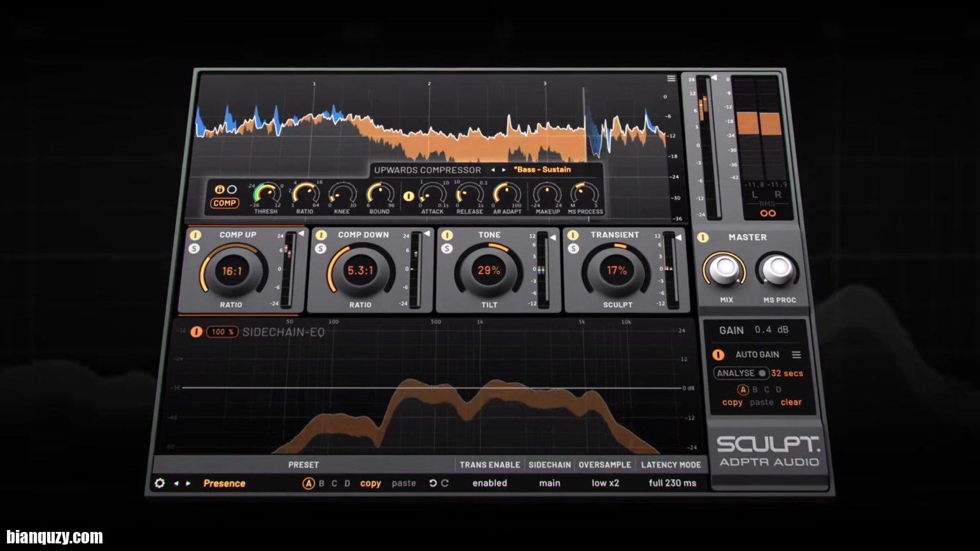Click the undo arrow icon
This screenshot has width=980, height=551.
(x=433, y=484)
